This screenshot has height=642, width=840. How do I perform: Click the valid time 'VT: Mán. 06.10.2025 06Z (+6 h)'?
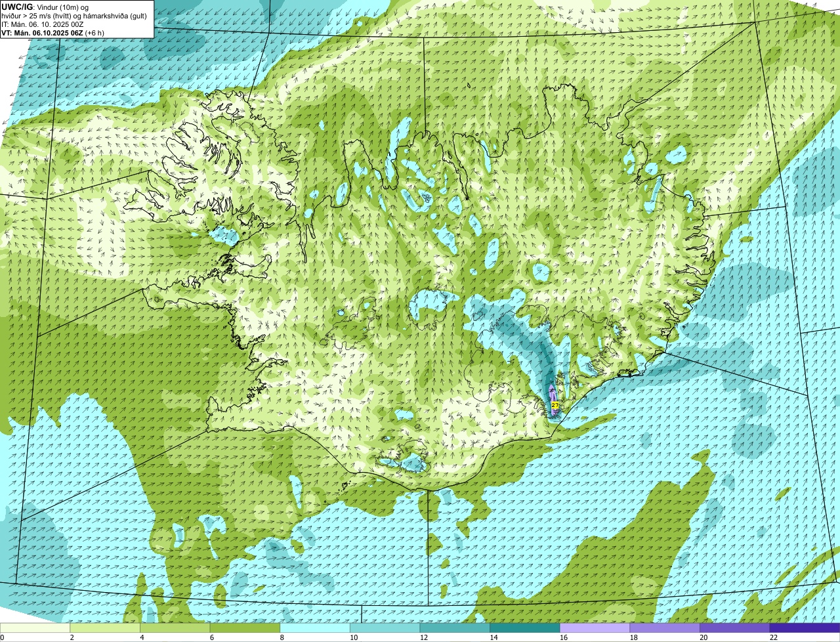pyautogui.click(x=52, y=33)
